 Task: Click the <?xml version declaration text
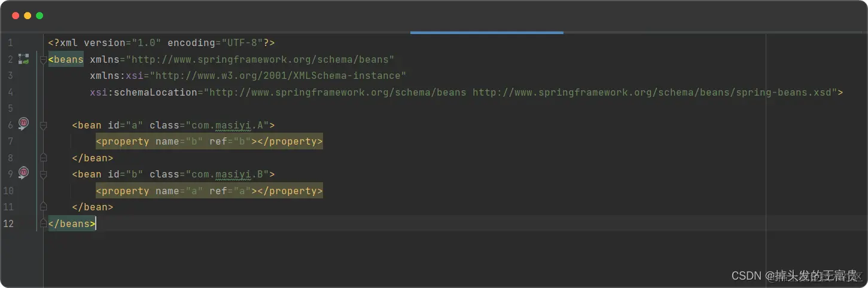105,43
